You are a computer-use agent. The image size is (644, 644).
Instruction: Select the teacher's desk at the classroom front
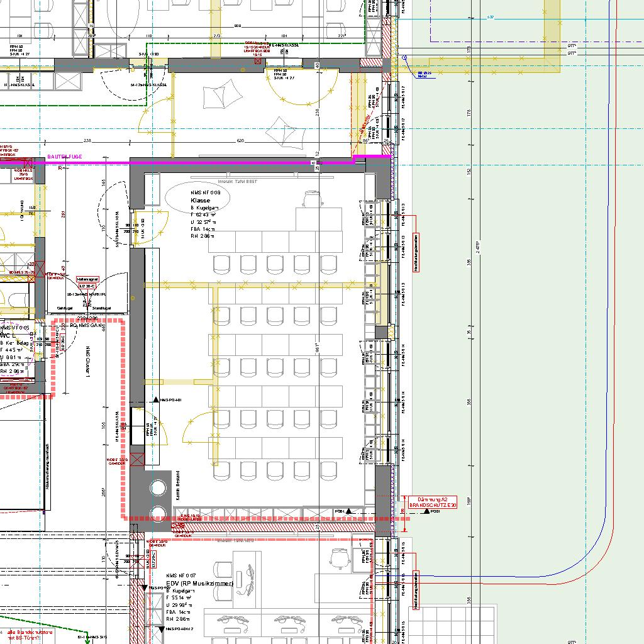pyautogui.click(x=319, y=219)
